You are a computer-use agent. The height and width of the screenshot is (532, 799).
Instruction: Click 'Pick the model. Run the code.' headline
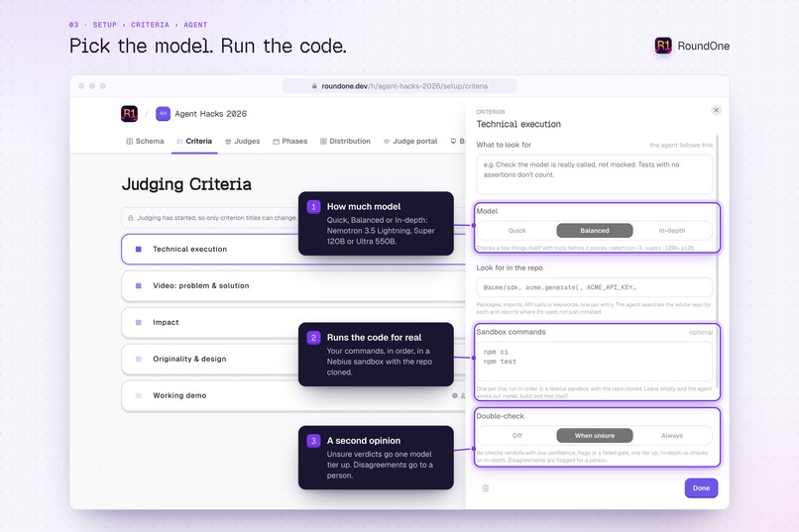click(208, 46)
